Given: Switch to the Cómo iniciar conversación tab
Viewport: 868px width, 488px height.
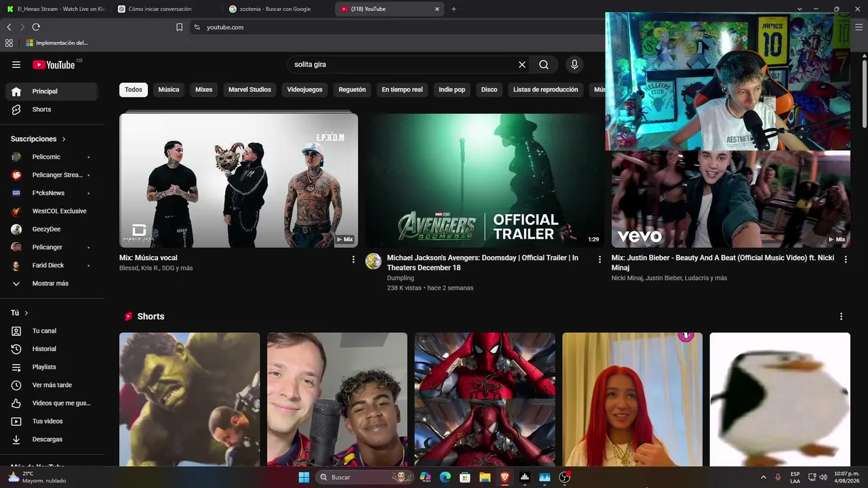Looking at the screenshot, I should 166,9.
